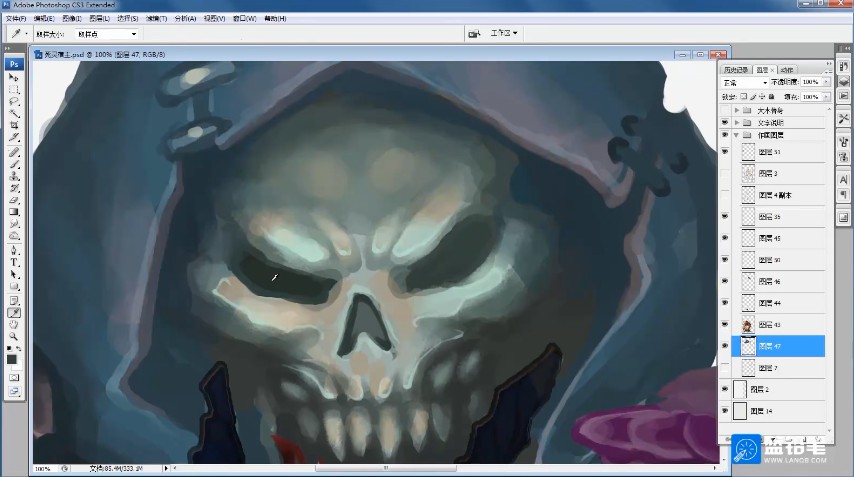Open the layer blend mode dropdown 正常
The image size is (854, 477).
(745, 82)
